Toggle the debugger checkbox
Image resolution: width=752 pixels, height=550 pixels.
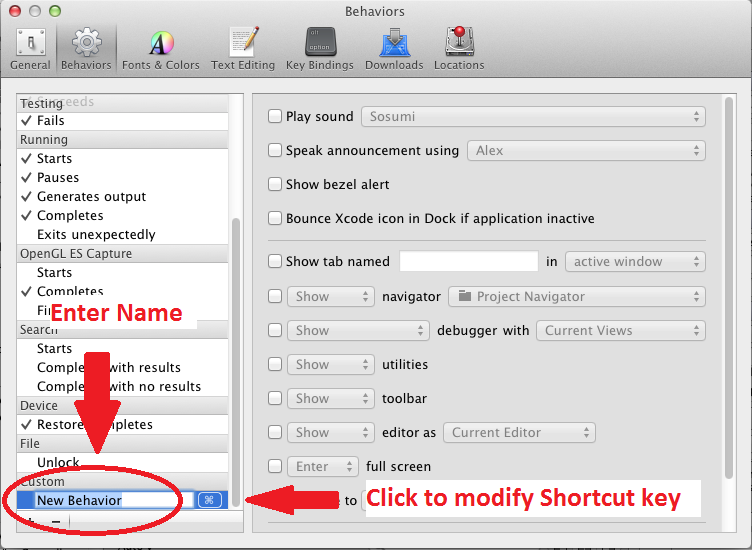point(275,330)
